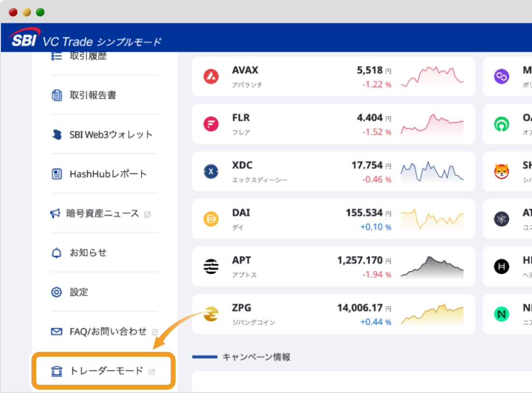Select SBI Web3ウォレット menu item
Screen dimensions: 532x393
tap(111, 135)
